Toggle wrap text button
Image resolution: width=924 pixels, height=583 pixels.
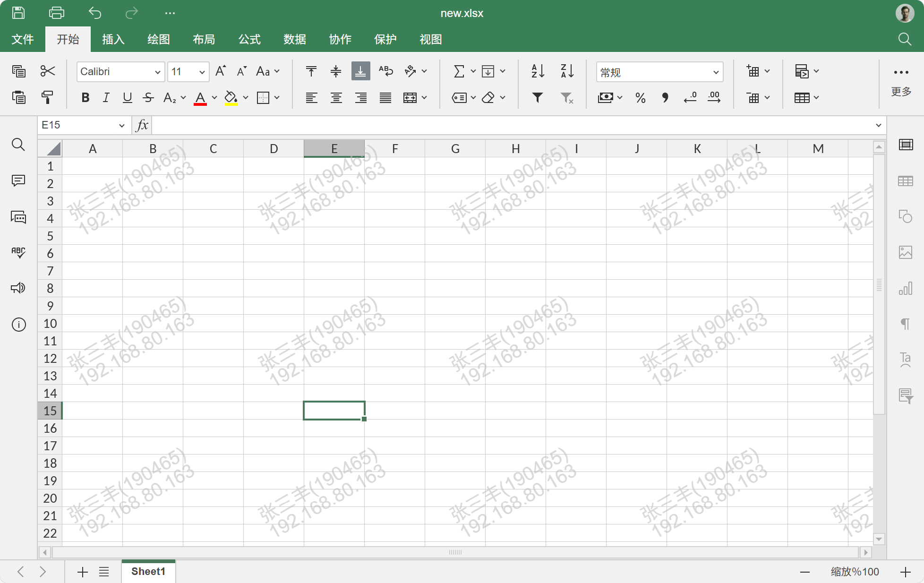[x=385, y=71]
